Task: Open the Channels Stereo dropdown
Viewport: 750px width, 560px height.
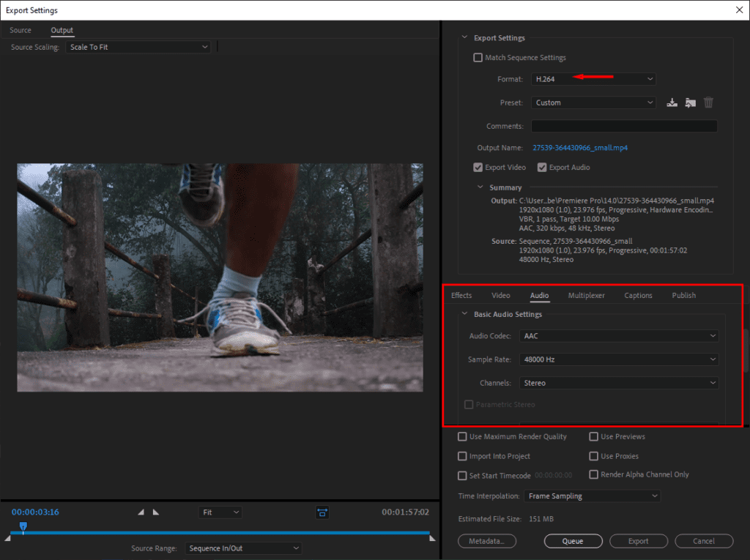Action: 619,383
